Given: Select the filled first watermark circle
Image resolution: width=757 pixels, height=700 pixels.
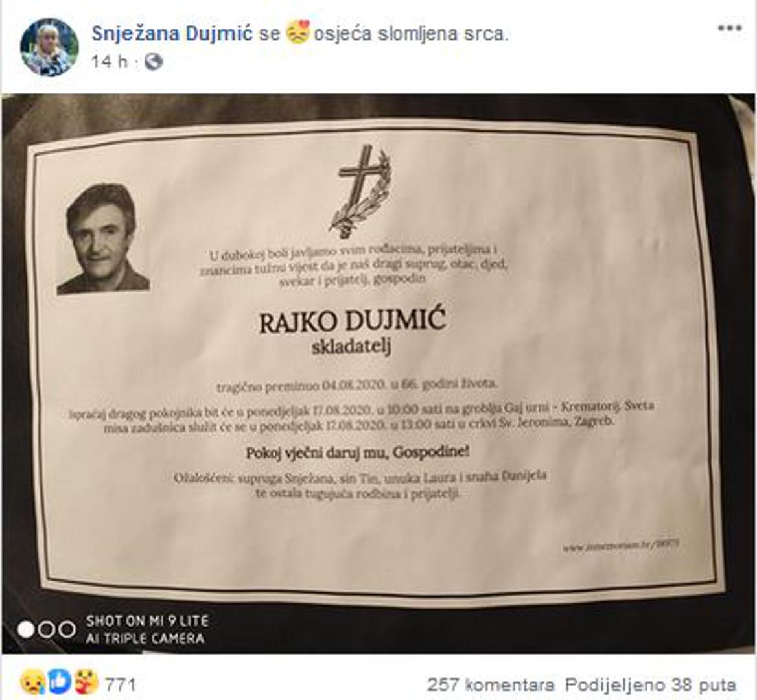Looking at the screenshot, I should (26, 629).
